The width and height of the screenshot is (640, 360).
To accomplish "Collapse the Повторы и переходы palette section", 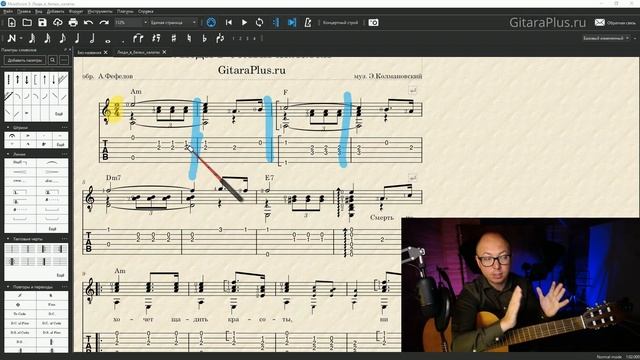I will [8, 287].
